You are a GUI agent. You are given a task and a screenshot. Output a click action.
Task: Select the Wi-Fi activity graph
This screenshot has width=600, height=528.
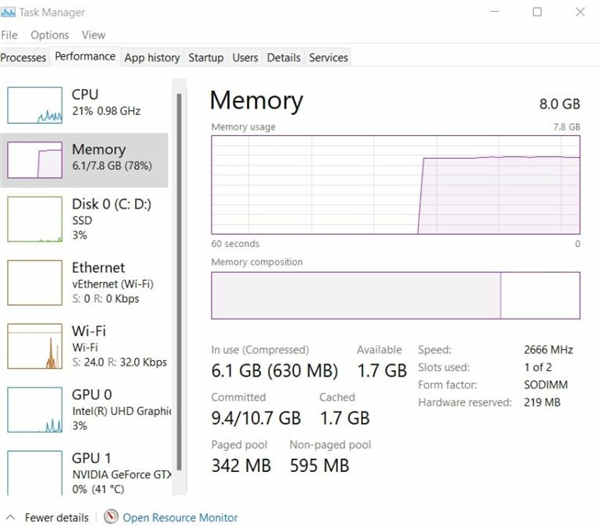35,347
